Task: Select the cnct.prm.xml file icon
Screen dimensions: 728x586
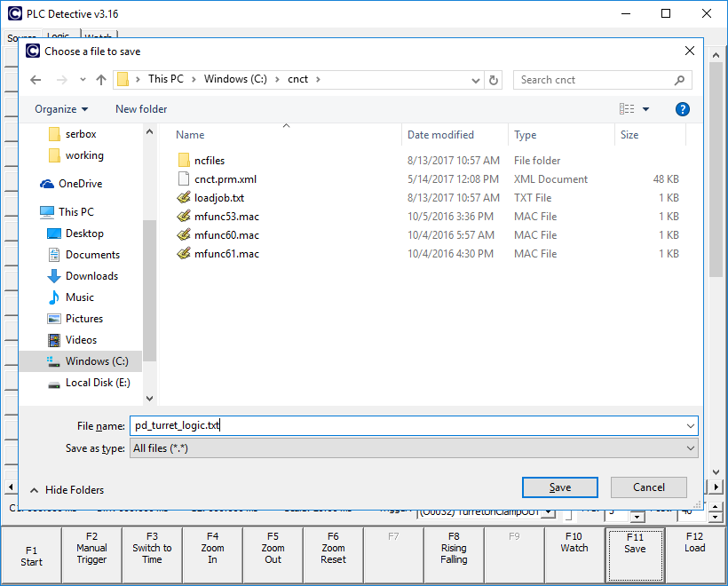Action: click(184, 178)
